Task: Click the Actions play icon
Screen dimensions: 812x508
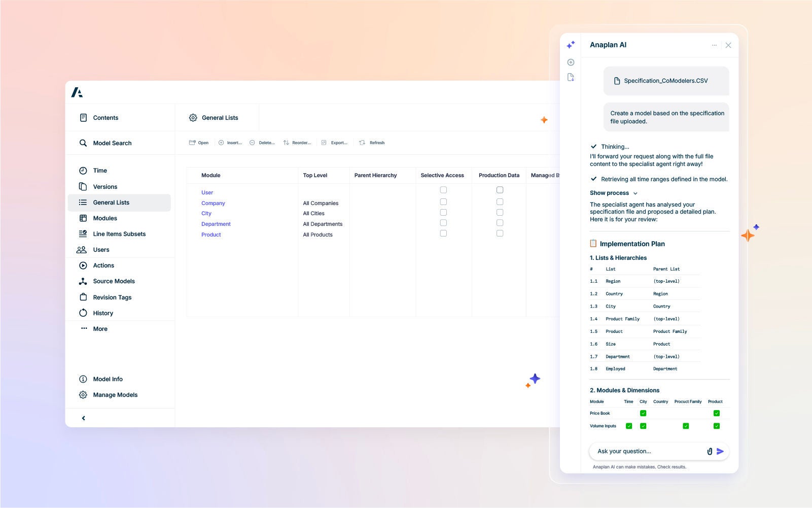Action: click(83, 265)
